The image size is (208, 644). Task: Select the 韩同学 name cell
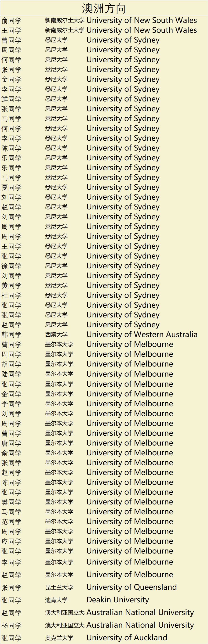pyautogui.click(x=11, y=335)
